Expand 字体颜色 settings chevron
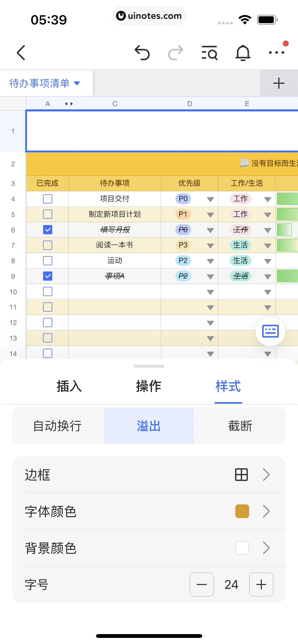 click(266, 511)
